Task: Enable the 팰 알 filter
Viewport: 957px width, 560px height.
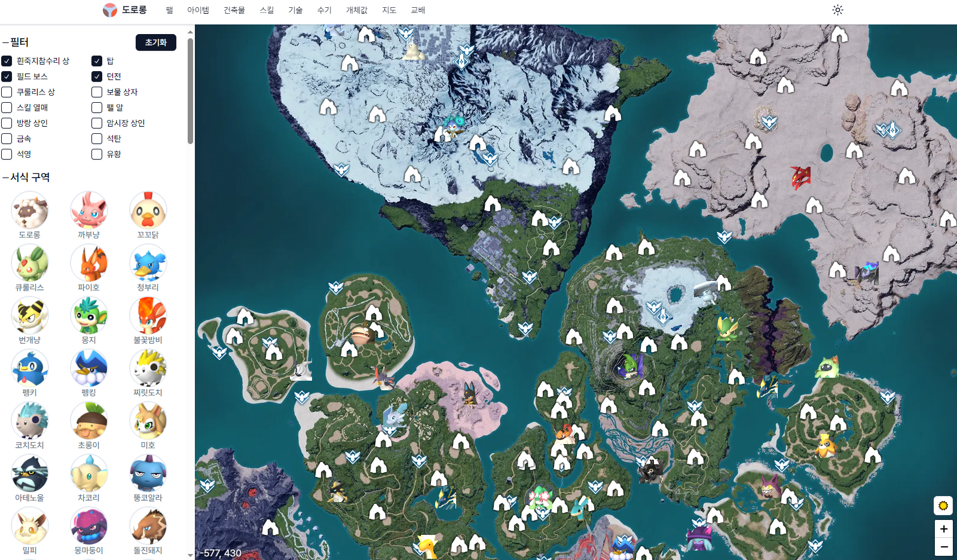Action: (x=97, y=108)
